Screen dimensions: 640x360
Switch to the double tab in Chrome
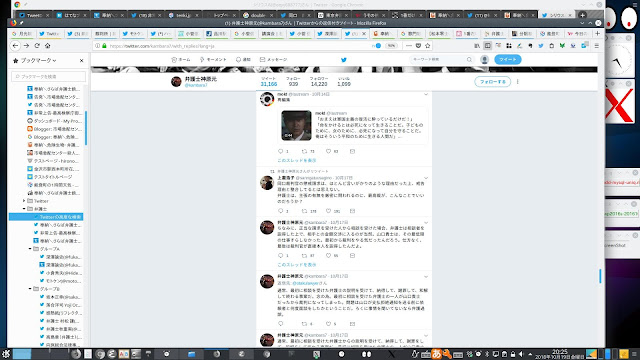click(258, 15)
